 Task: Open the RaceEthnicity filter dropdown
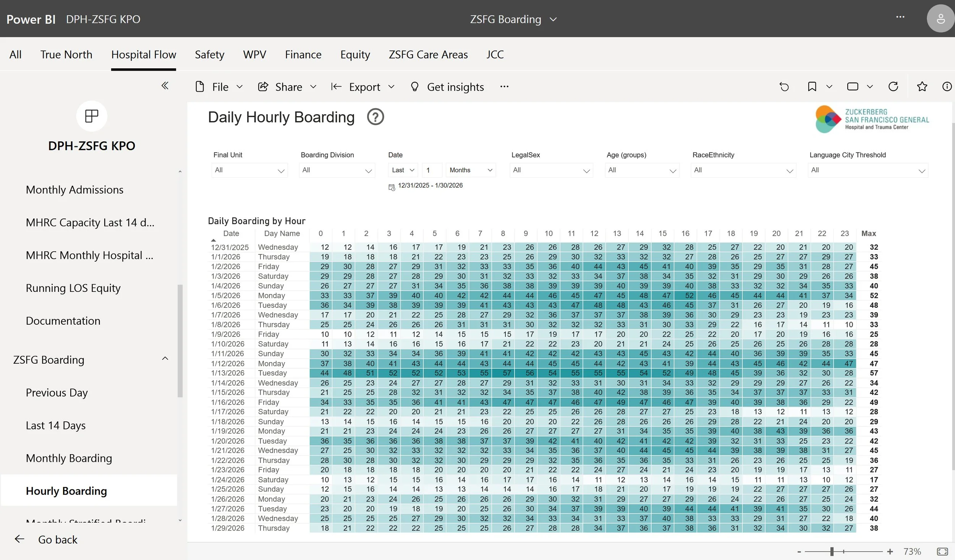[x=743, y=170]
